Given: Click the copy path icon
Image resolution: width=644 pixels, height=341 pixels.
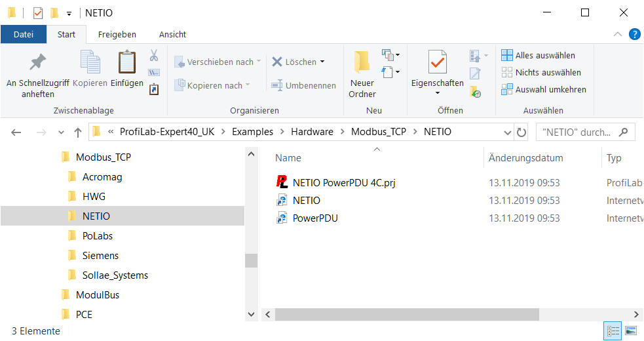Looking at the screenshot, I should pos(154,72).
